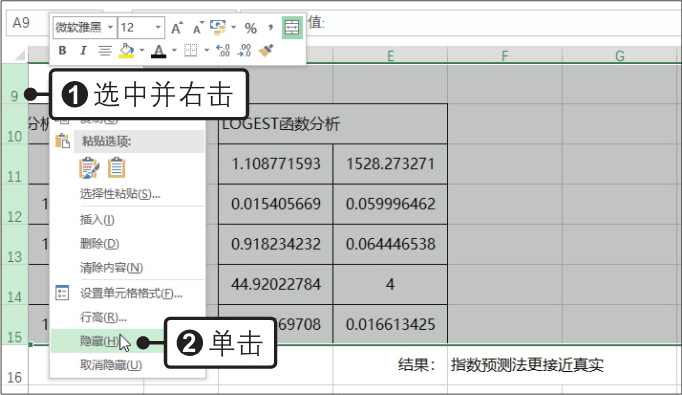Screen dimensions: 682x395
Task: Open the font name dropdown 微软雅黑
Action: tap(110, 28)
